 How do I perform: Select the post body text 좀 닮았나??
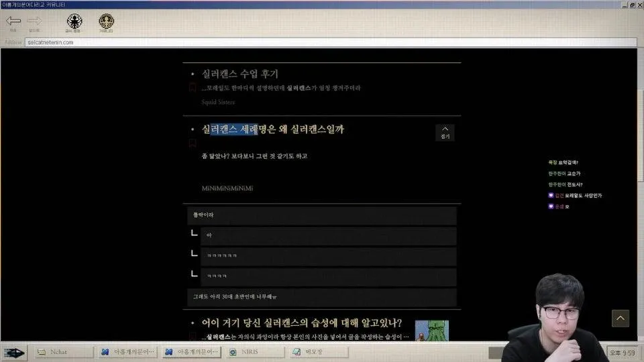click(x=215, y=156)
